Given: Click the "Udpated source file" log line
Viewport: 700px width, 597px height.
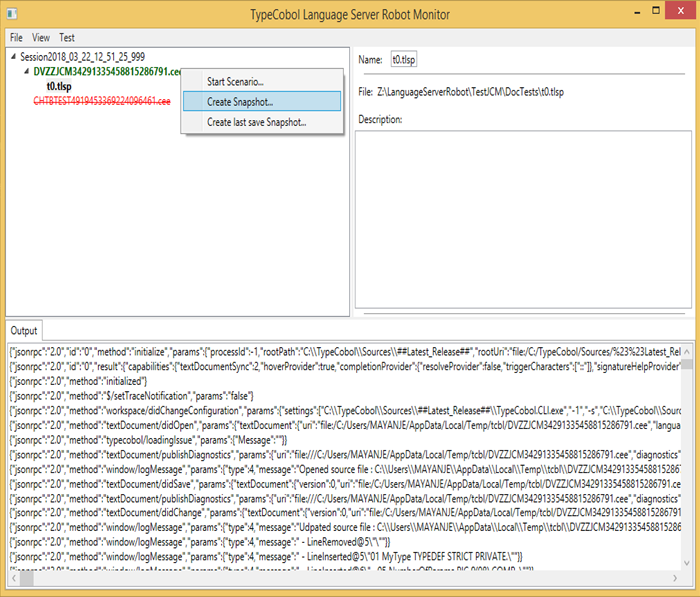Looking at the screenshot, I should [x=345, y=527].
